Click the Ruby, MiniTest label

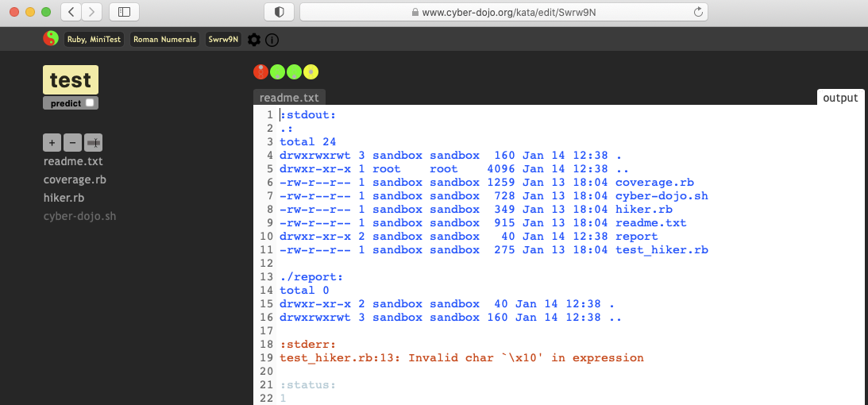coord(95,40)
